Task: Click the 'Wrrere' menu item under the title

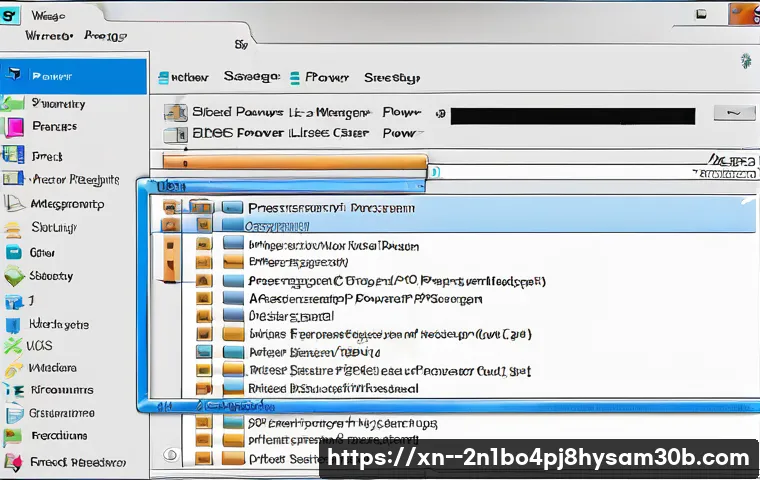Action: (x=49, y=36)
